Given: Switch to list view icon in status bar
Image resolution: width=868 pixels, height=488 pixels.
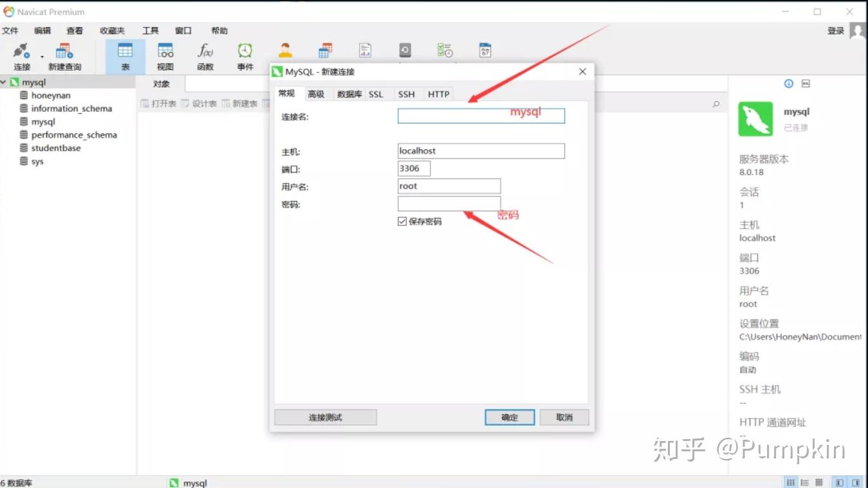Looking at the screenshot, I should coord(805,483).
